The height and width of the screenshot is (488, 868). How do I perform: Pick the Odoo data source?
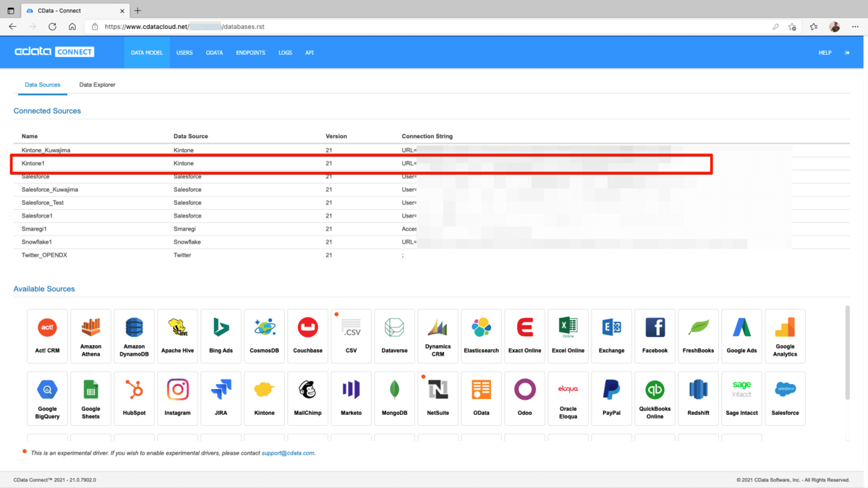coord(524,398)
